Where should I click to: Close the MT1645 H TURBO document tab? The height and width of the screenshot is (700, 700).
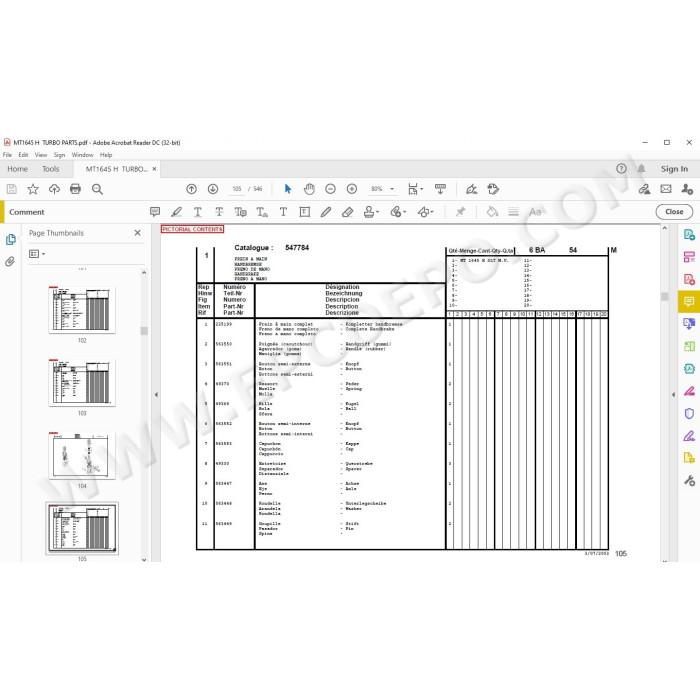[154, 169]
